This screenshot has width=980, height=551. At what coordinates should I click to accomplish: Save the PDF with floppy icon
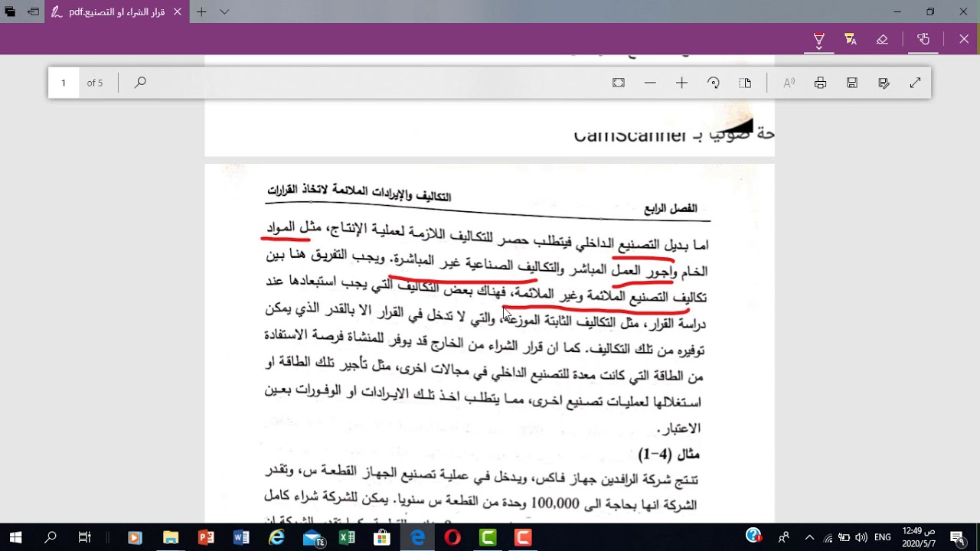[852, 83]
